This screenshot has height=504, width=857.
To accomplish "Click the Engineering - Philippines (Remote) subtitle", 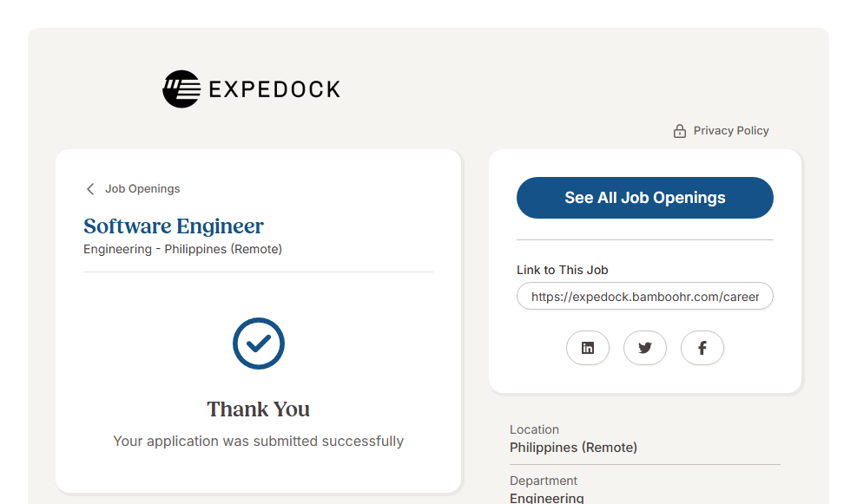I will (182, 249).
